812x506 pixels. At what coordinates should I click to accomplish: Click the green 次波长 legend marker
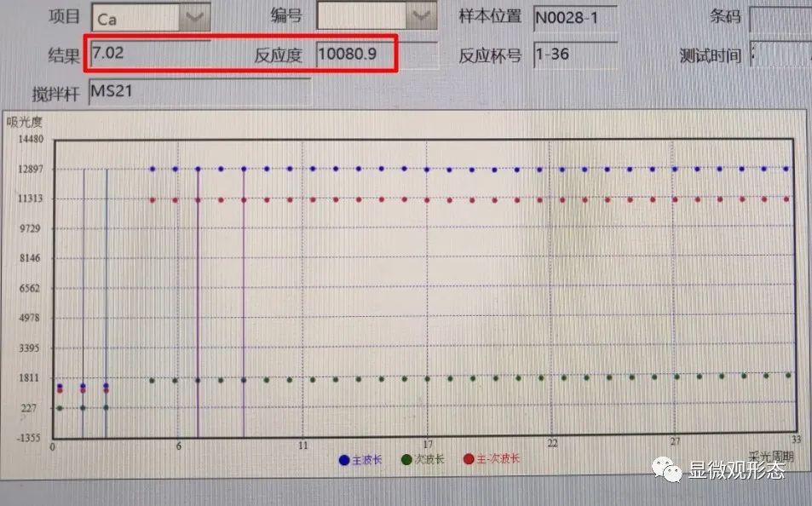click(406, 459)
